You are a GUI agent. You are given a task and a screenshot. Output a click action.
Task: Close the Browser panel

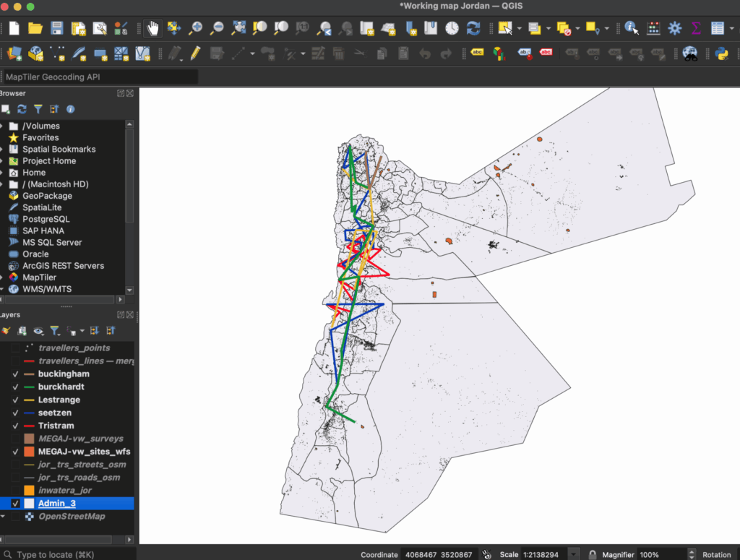pyautogui.click(x=130, y=93)
